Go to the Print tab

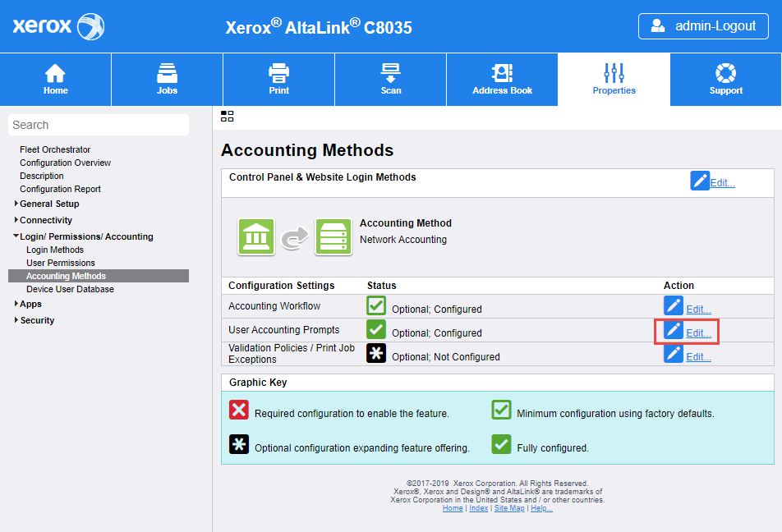point(278,80)
